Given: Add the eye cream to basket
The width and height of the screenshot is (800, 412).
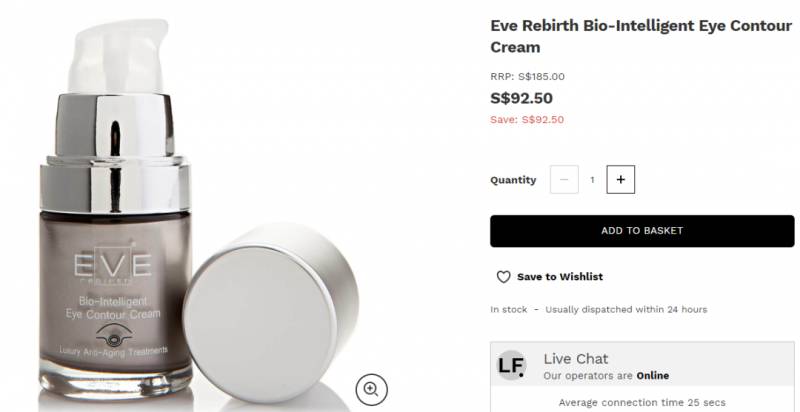Looking at the screenshot, I should [x=642, y=231].
